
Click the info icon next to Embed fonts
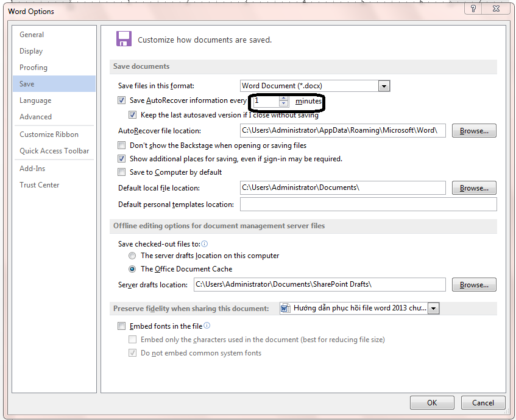(207, 326)
